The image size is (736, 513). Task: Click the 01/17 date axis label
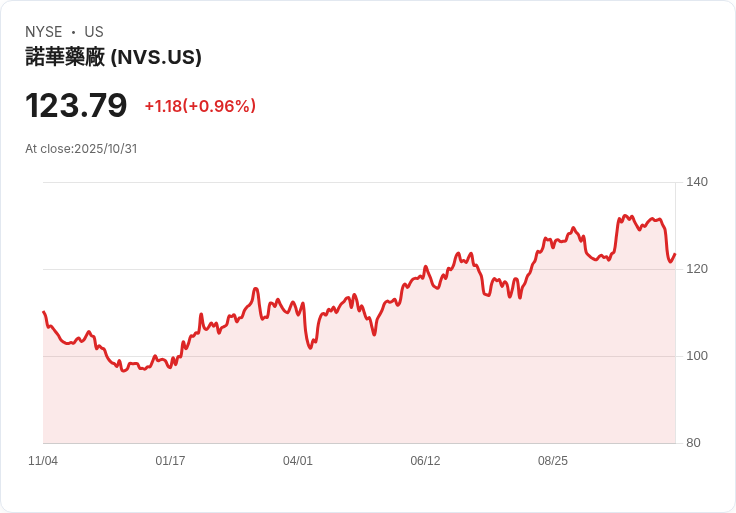point(170,461)
